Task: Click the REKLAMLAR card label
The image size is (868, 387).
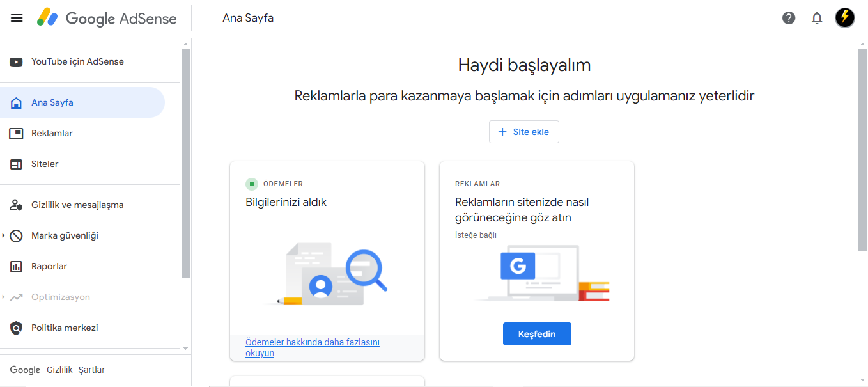Action: tap(477, 184)
